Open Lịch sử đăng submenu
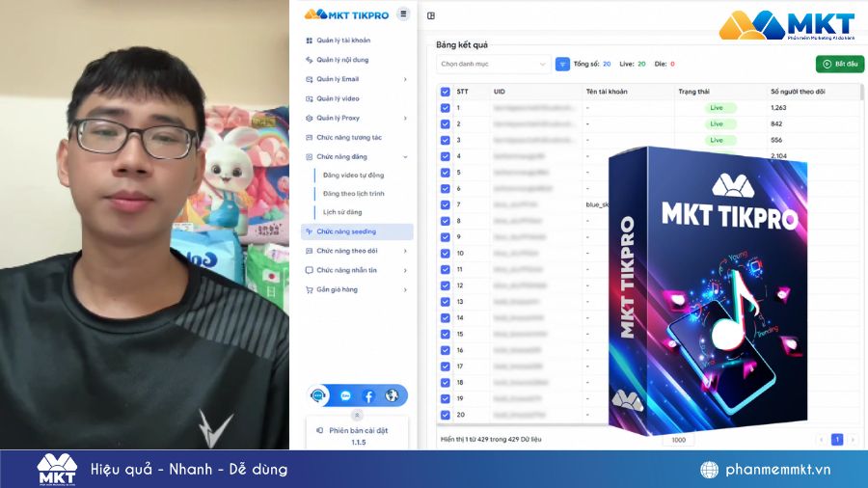868x488 pixels. point(342,212)
